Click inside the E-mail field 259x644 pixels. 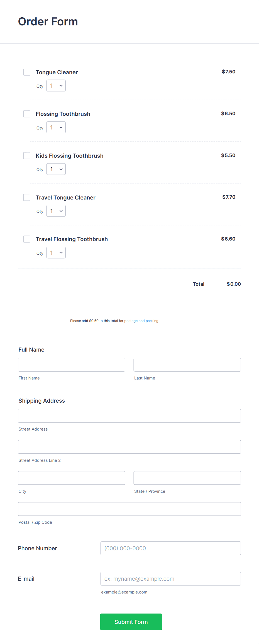(170, 578)
